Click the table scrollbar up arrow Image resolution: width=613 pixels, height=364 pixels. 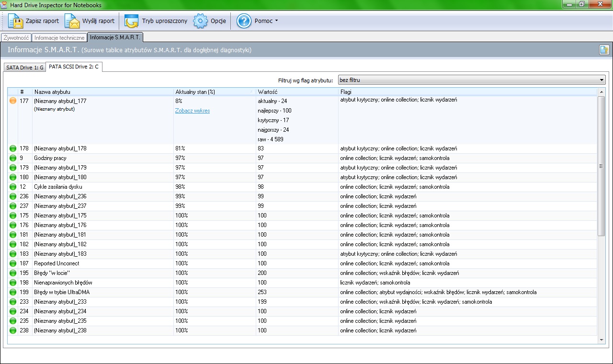tap(602, 91)
